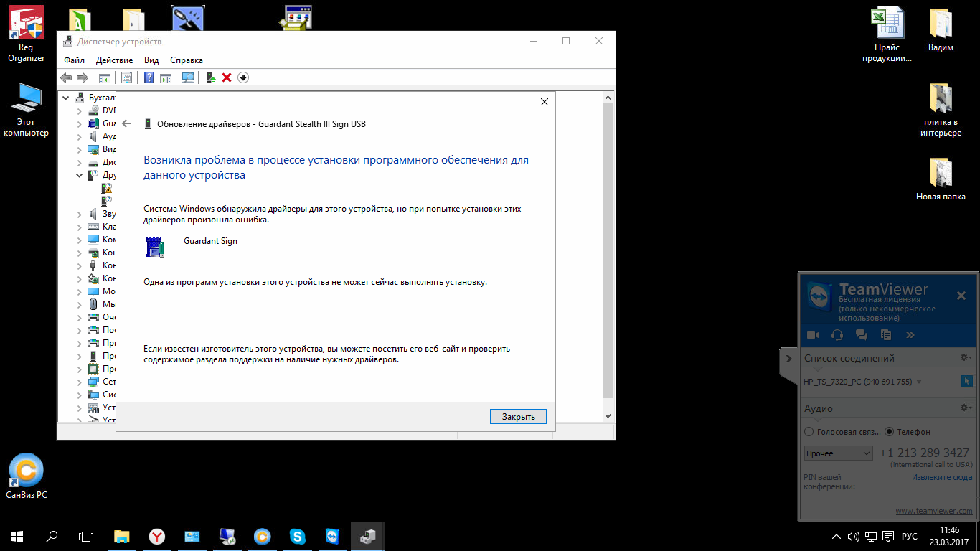Image resolution: width=980 pixels, height=551 pixels.
Task: Open the Прочее country dropdown
Action: pyautogui.click(x=838, y=453)
